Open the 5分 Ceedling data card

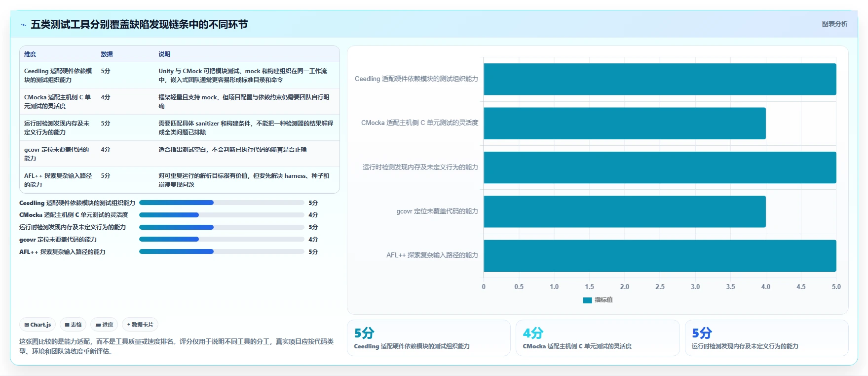428,338
